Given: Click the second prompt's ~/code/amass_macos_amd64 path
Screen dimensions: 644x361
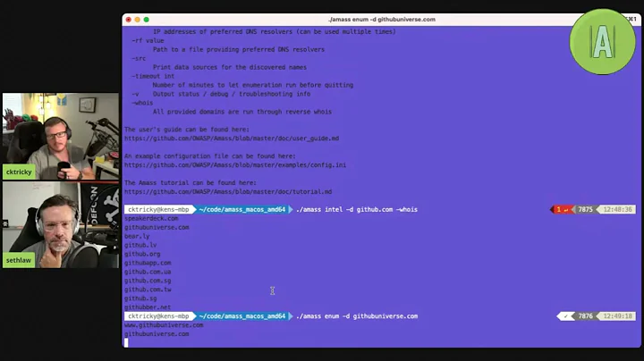Looking at the screenshot, I should [x=241, y=316].
